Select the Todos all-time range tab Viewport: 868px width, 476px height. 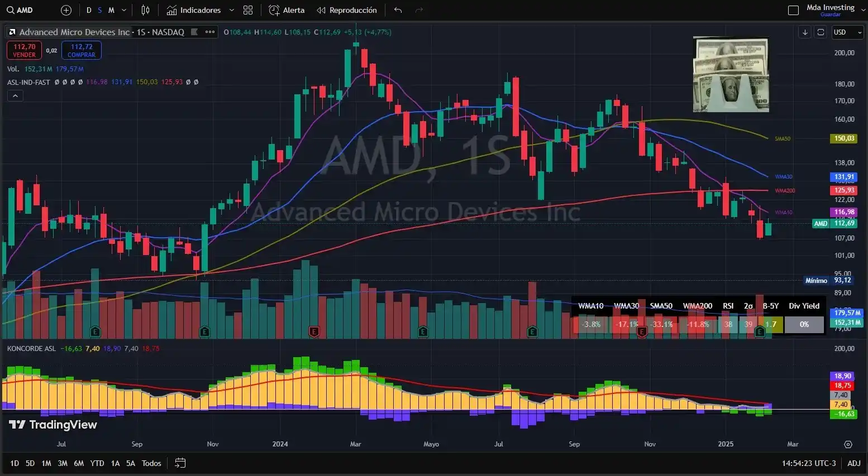[151, 463]
